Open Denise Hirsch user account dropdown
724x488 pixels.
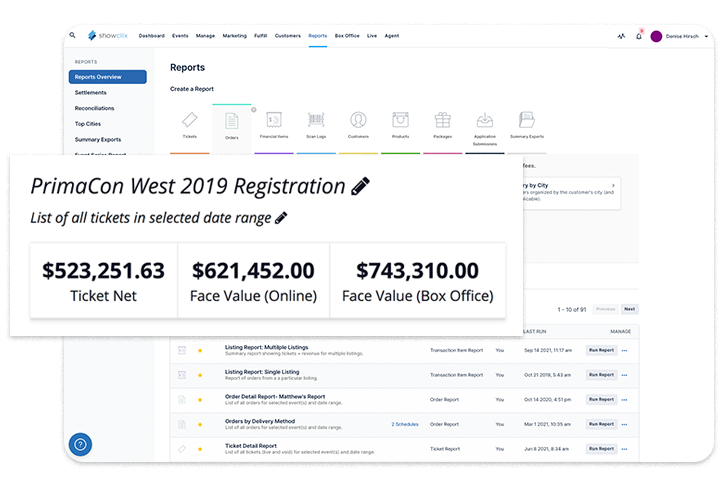click(681, 36)
